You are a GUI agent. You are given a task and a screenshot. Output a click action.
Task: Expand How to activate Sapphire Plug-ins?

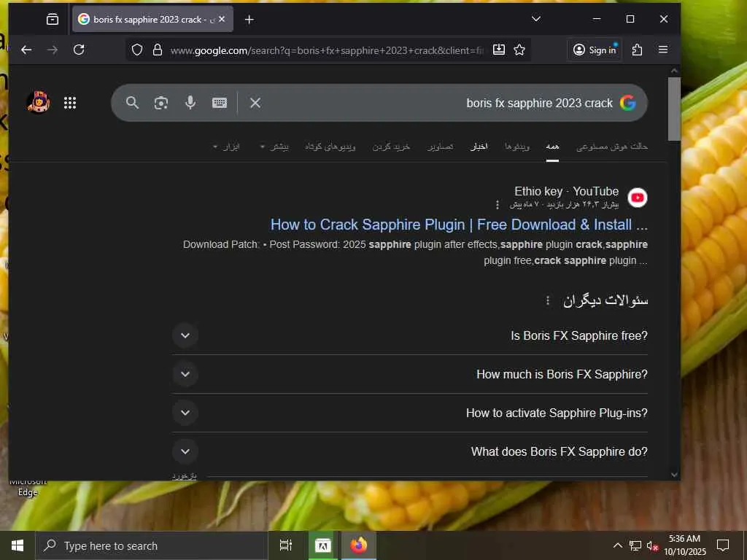410,413
